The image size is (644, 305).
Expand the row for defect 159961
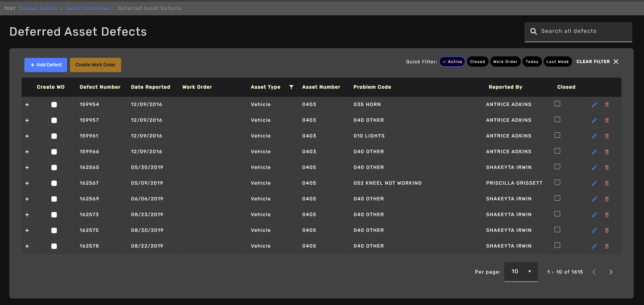(x=27, y=136)
